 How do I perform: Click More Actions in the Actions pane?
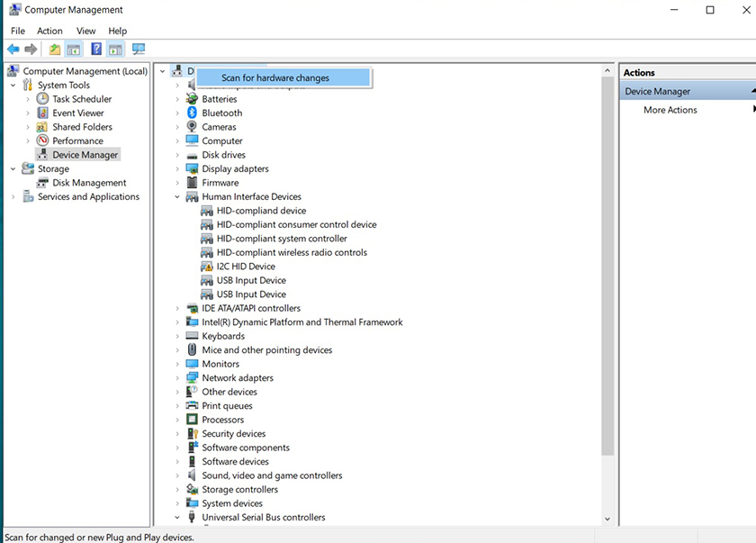pos(670,110)
